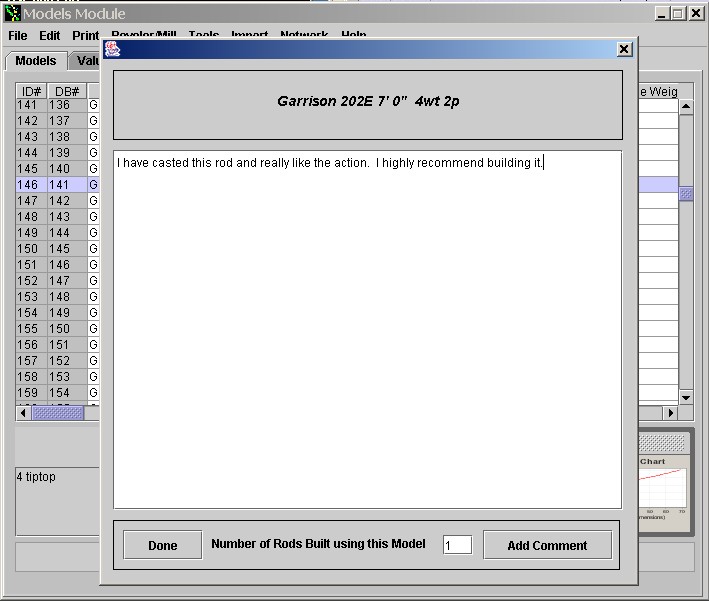Image resolution: width=709 pixels, height=601 pixels.
Task: Select table row with ID# 150
Action: pyautogui.click(x=31, y=249)
